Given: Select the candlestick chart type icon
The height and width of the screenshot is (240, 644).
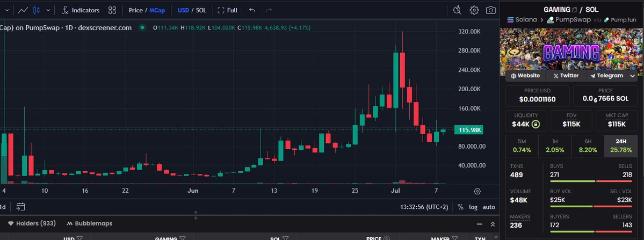Looking at the screenshot, I should pyautogui.click(x=36, y=10).
